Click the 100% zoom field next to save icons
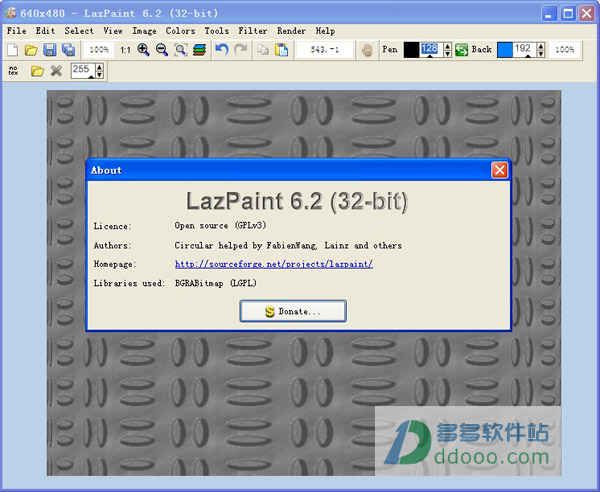600x492 pixels. [x=99, y=50]
